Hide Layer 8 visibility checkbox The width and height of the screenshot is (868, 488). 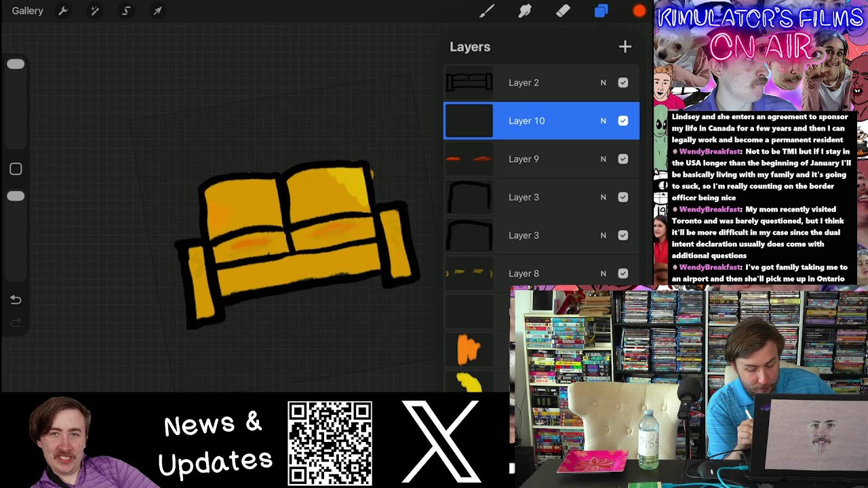[623, 273]
